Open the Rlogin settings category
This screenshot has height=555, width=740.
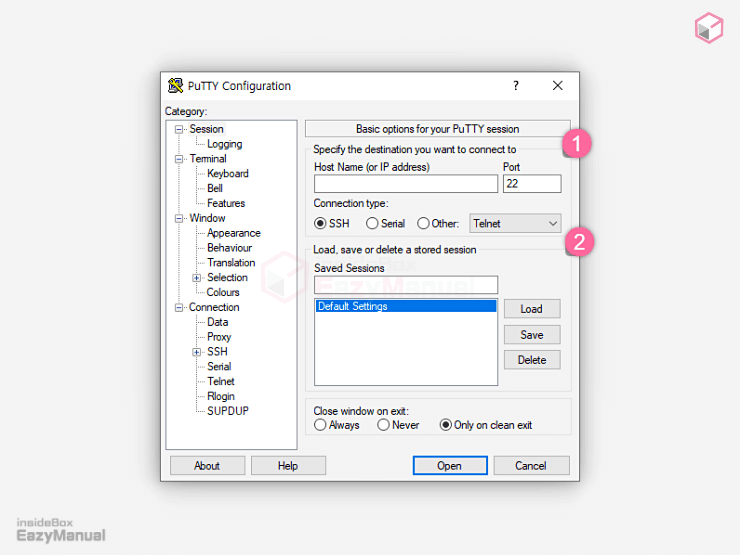pos(220,396)
